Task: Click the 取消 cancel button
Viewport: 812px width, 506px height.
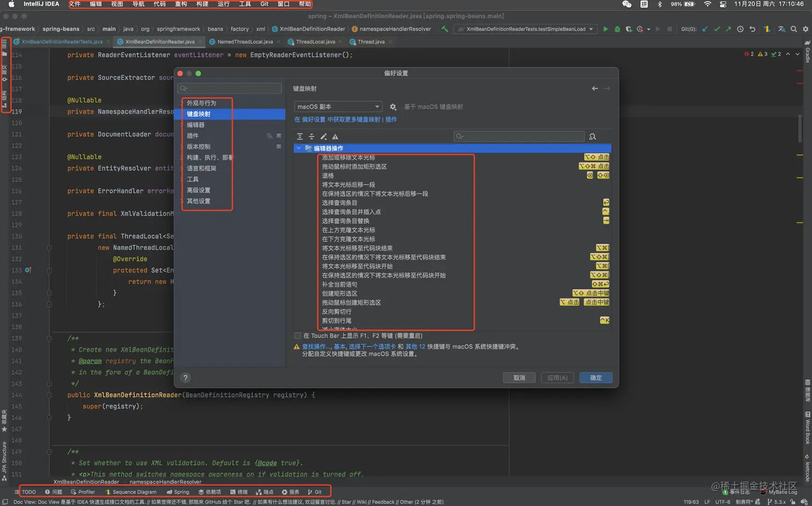Action: coord(519,378)
